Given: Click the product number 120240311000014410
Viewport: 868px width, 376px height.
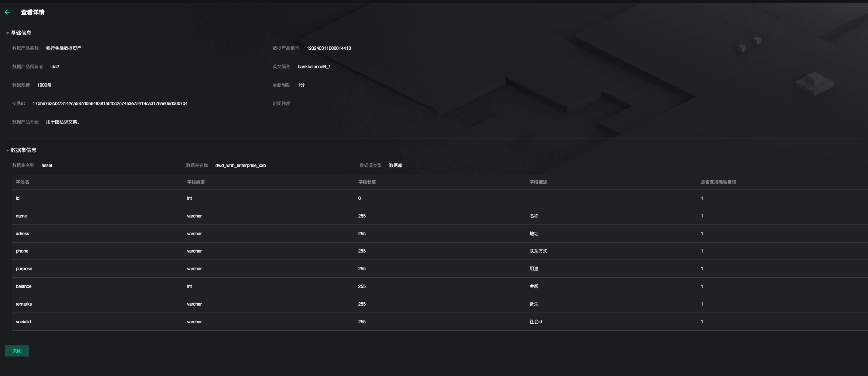Looking at the screenshot, I should point(328,48).
